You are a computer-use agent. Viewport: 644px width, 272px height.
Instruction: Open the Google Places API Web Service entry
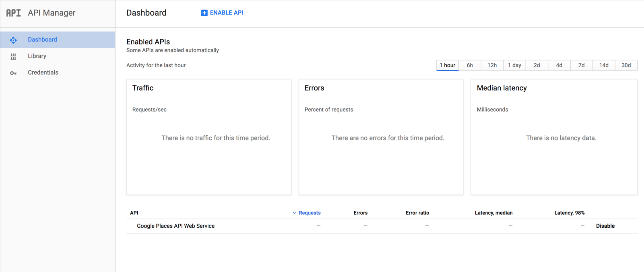tap(175, 226)
